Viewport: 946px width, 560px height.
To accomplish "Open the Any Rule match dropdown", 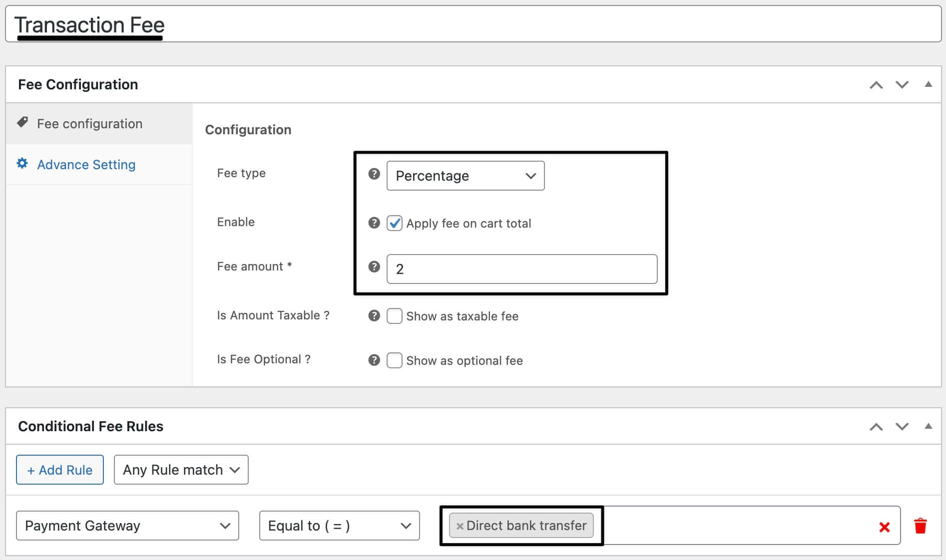I will 181,469.
